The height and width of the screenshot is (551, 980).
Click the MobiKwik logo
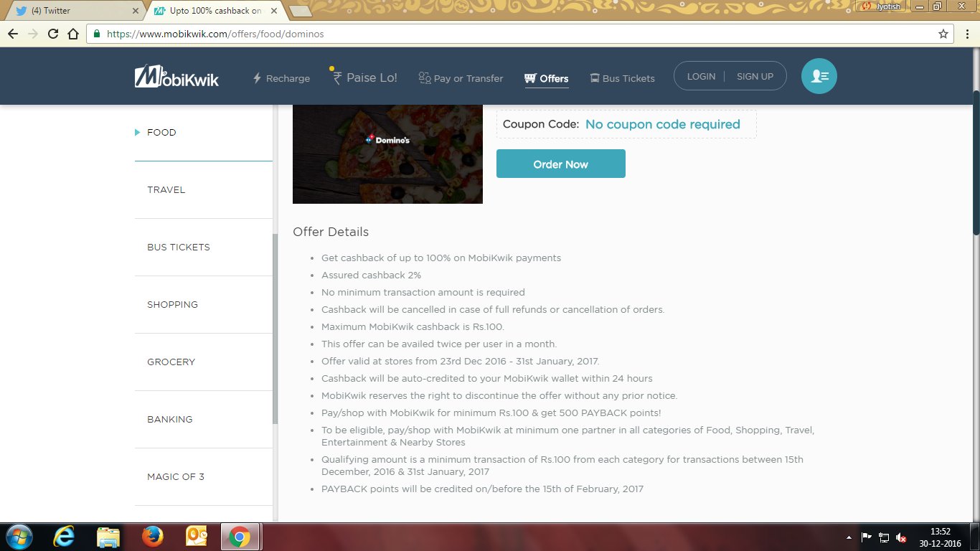(x=176, y=77)
